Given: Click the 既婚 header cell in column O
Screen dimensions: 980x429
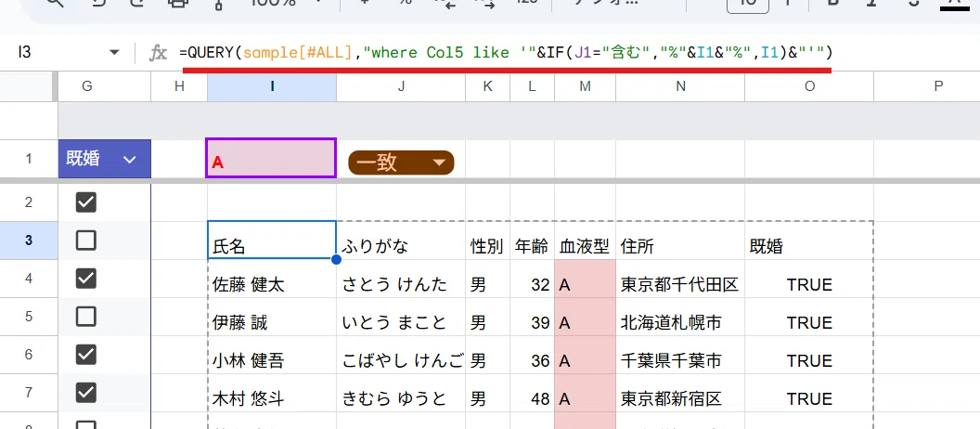Looking at the screenshot, I should pyautogui.click(x=809, y=240).
